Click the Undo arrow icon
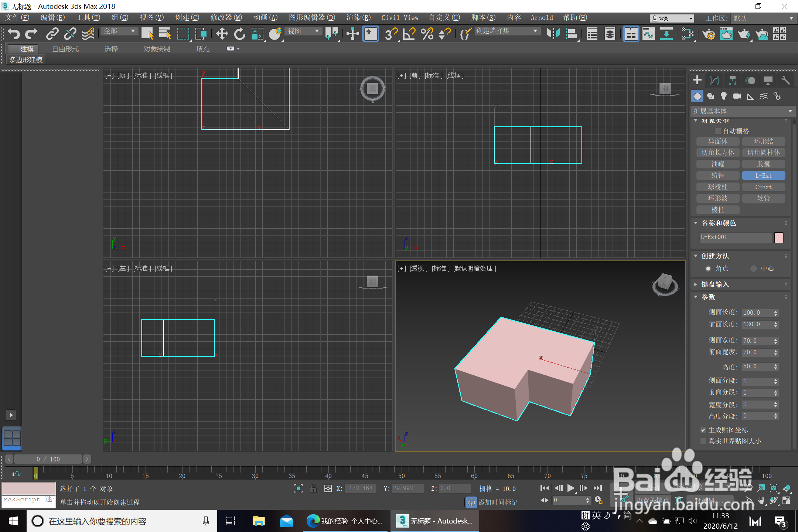The height and width of the screenshot is (532, 798). 14,34
